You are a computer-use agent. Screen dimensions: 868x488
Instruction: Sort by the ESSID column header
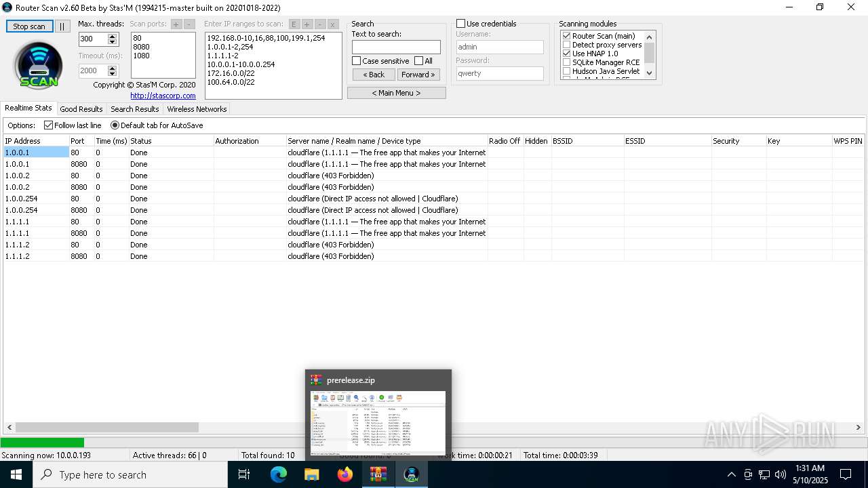click(667, 141)
